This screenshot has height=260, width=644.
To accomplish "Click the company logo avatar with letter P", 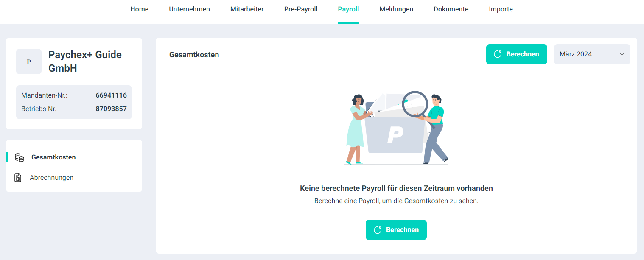I will pos(29,62).
